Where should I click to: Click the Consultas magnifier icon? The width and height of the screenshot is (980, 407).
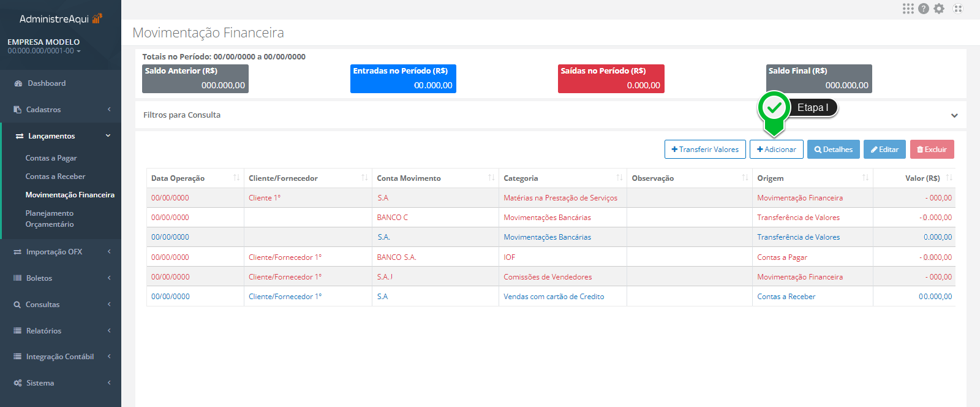(18, 305)
